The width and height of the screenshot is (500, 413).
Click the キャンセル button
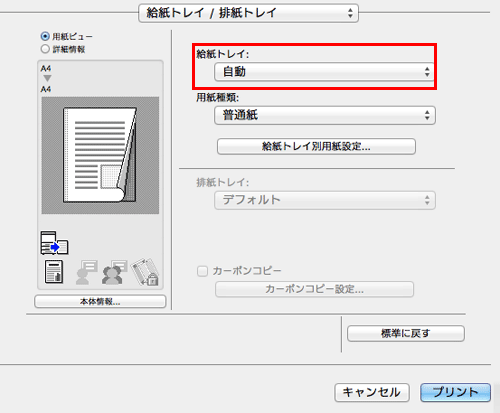(372, 392)
